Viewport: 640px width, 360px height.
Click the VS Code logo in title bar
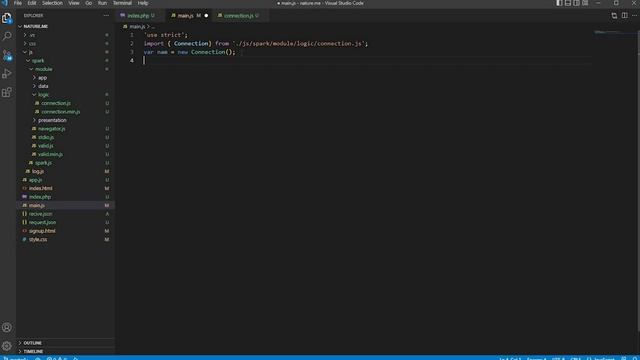(5, 3)
